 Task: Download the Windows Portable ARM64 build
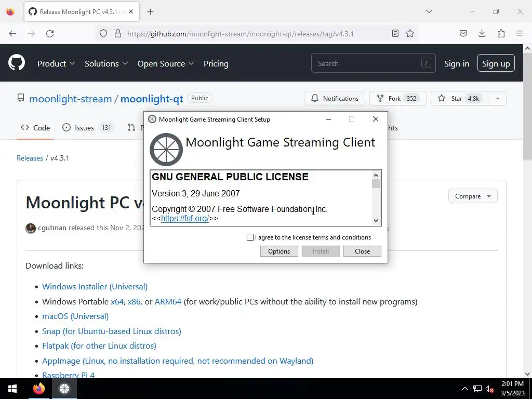pos(168,302)
